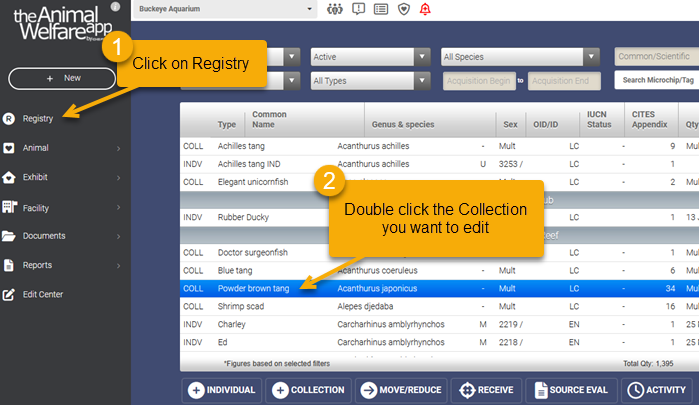Open the Animal menu item
Viewport: 699px width, 405px height.
click(36, 148)
